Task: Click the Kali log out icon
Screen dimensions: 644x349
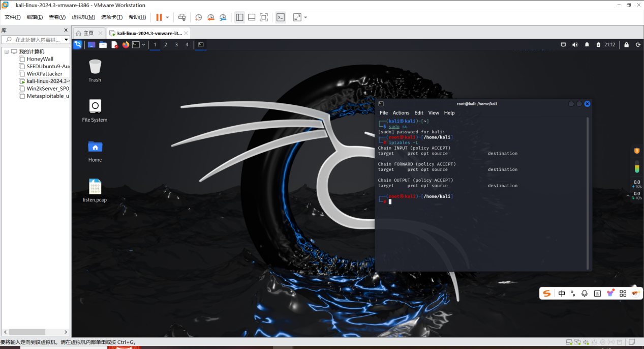Action: pos(638,45)
